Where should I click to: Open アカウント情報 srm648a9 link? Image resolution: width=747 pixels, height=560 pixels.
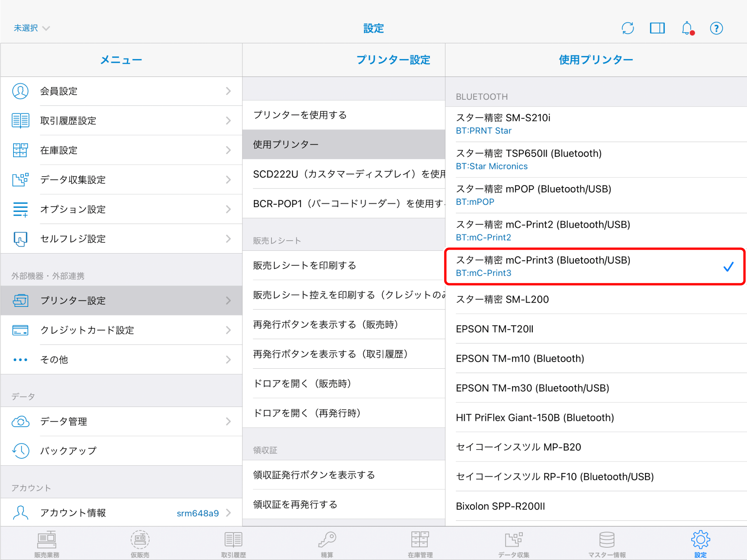pos(198,513)
